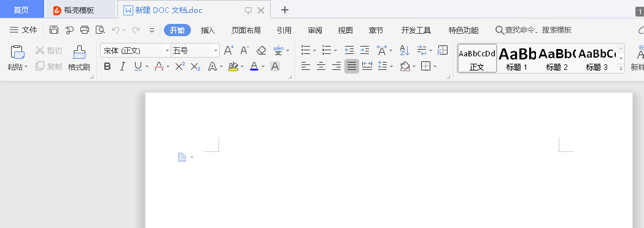This screenshot has width=644, height=228.
Task: Click the 查找命令、搜索模板 search box
Action: click(x=534, y=30)
